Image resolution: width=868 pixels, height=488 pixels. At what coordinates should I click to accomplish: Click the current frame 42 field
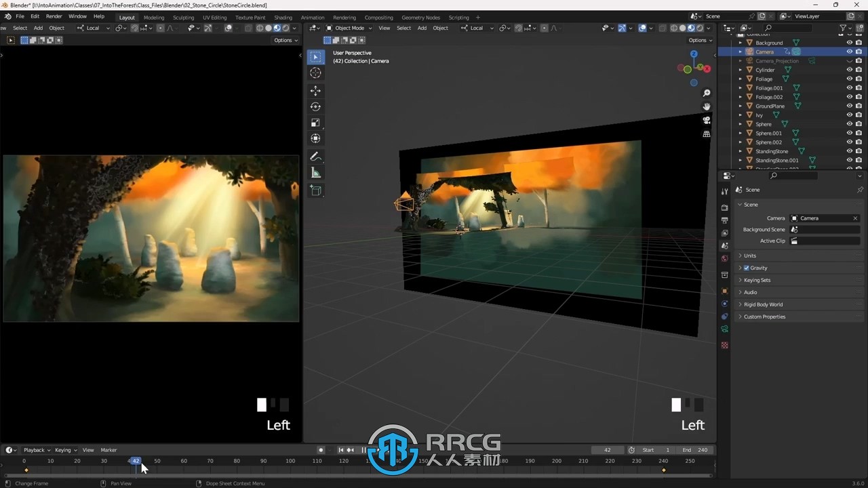coord(608,450)
